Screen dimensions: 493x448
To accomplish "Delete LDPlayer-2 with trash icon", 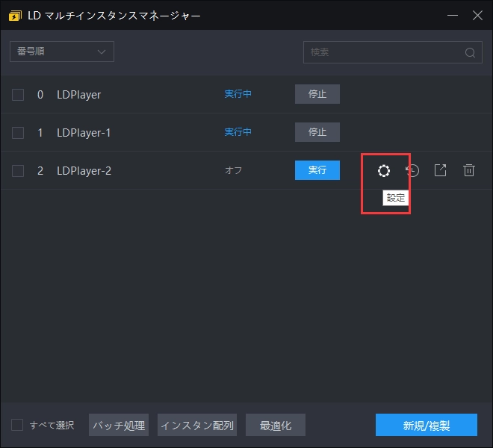I will point(469,170).
